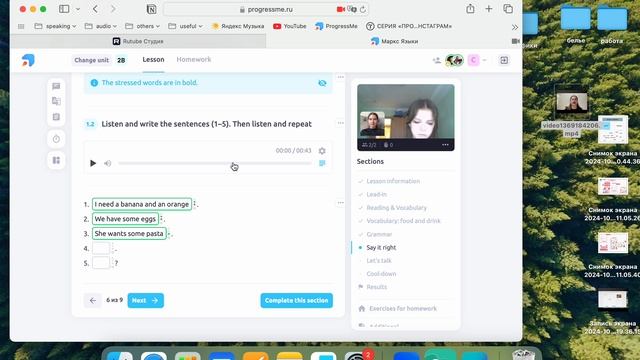Switch to the Lesson tab
The image size is (640, 360).
click(x=153, y=60)
